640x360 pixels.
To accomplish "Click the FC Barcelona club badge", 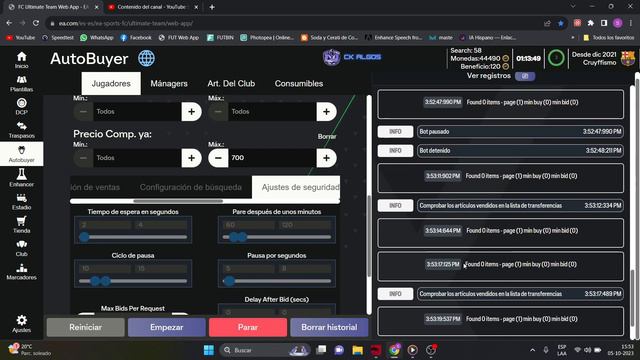I will pyautogui.click(x=628, y=58).
